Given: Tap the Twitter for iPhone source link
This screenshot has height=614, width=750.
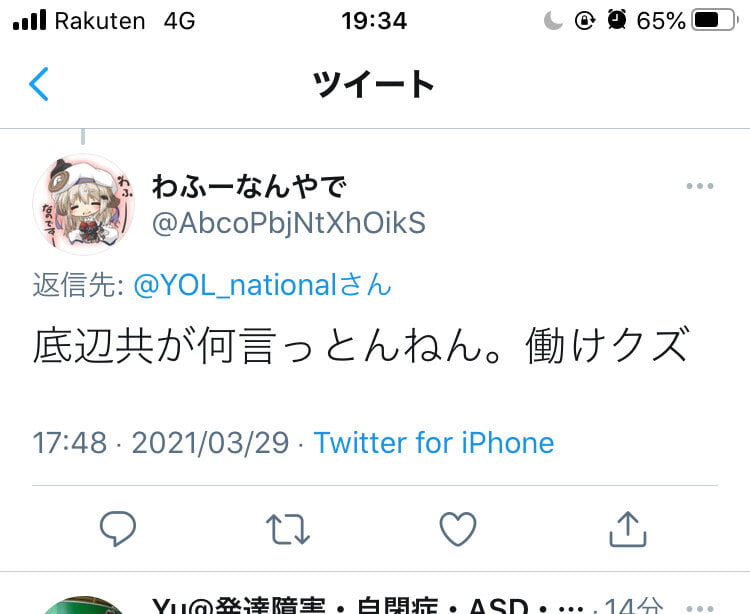Looking at the screenshot, I should [x=434, y=442].
